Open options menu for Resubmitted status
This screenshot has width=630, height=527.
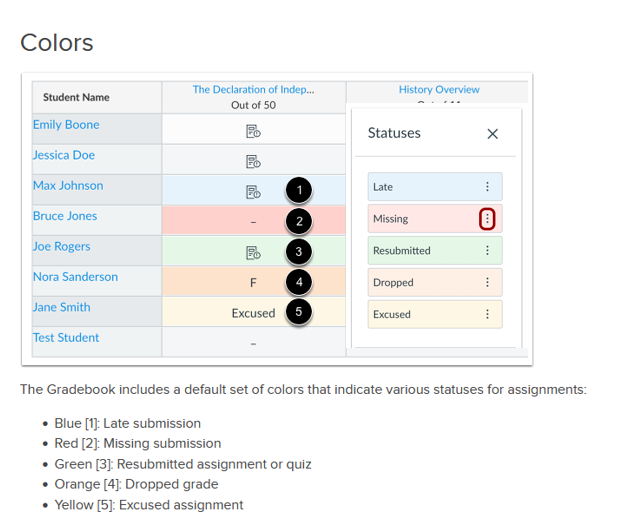tap(487, 251)
